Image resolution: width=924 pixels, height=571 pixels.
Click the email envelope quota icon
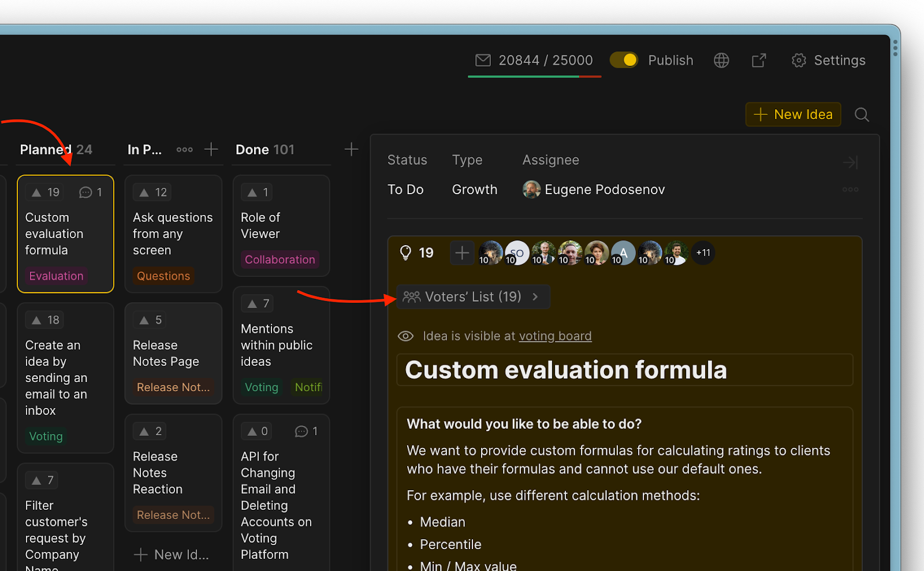[483, 60]
